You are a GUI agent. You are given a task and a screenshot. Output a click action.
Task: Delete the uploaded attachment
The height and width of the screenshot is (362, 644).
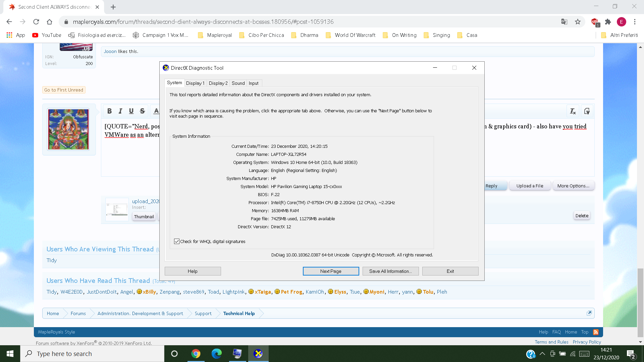click(x=582, y=216)
